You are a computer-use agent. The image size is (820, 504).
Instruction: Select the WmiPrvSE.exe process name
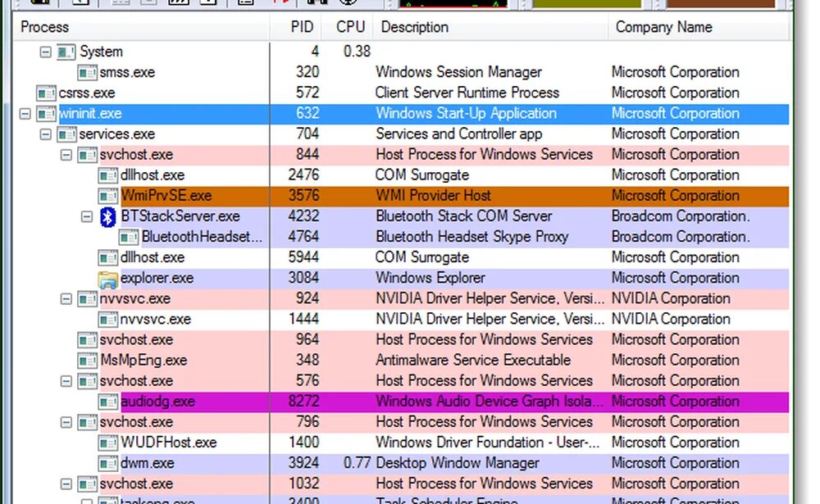point(166,196)
